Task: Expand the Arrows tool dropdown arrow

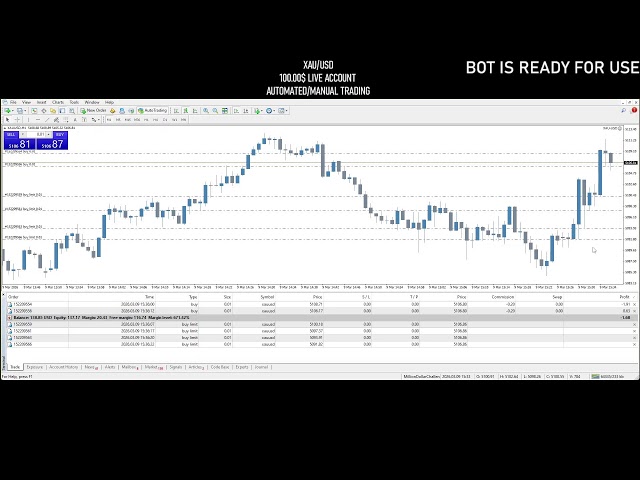Action: pyautogui.click(x=98, y=120)
